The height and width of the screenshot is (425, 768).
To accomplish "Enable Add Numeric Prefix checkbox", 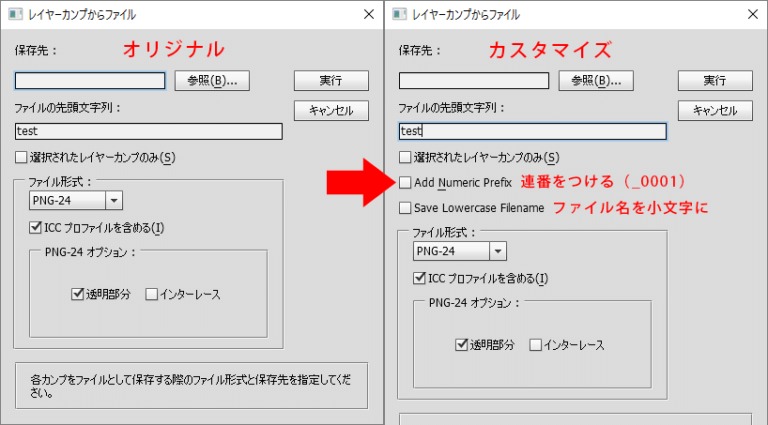I will [x=405, y=183].
